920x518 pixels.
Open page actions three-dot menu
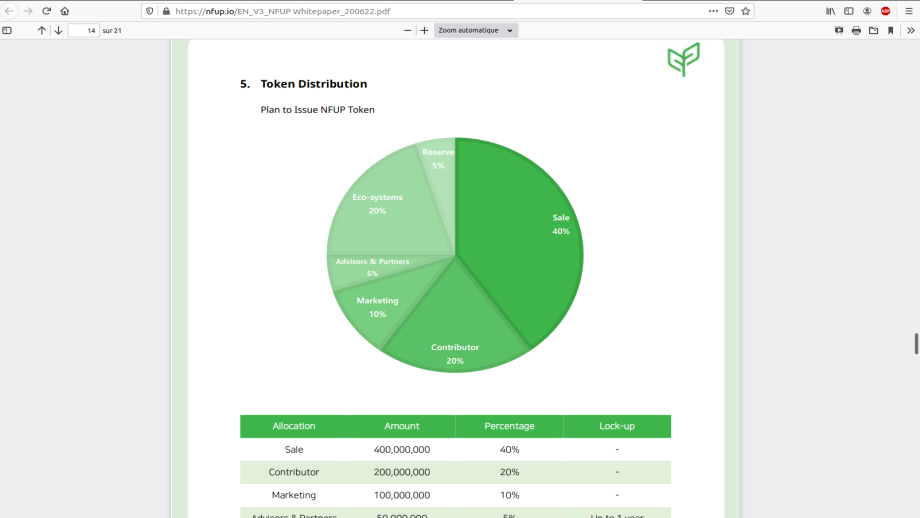713,11
